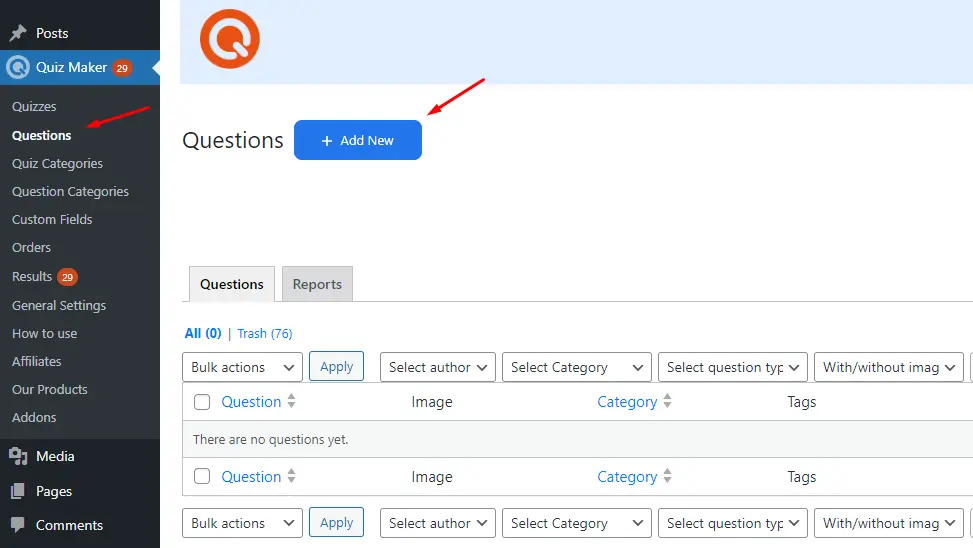Click the Comments speech bubble icon

coord(17,525)
